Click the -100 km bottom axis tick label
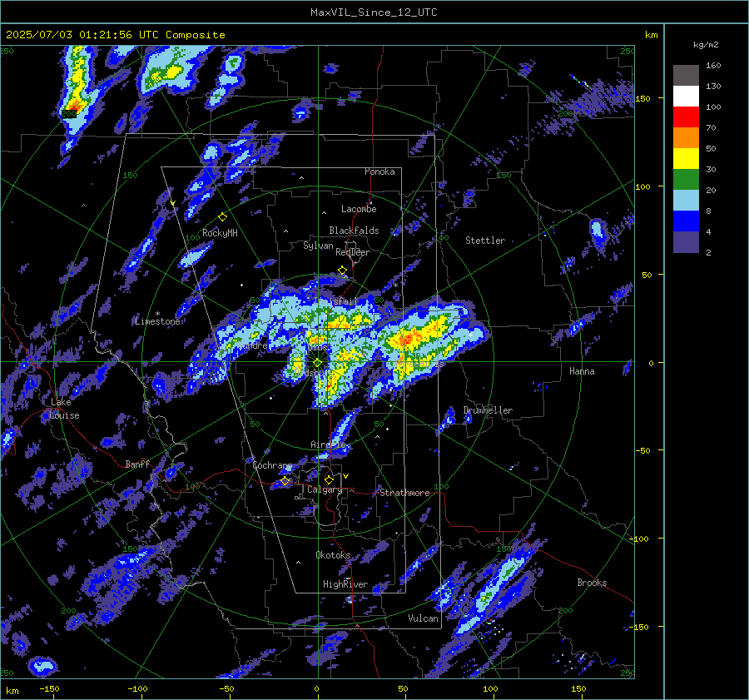749x700 pixels. (x=137, y=688)
